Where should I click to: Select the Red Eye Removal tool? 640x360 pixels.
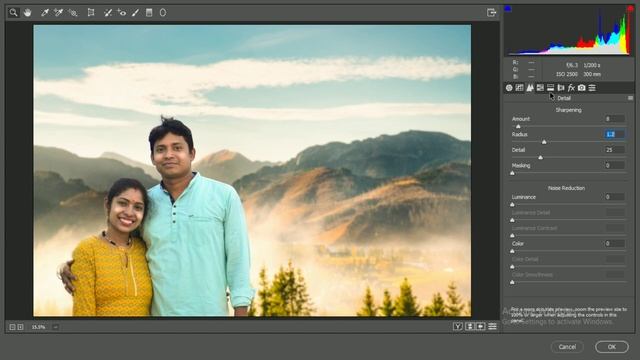point(122,13)
